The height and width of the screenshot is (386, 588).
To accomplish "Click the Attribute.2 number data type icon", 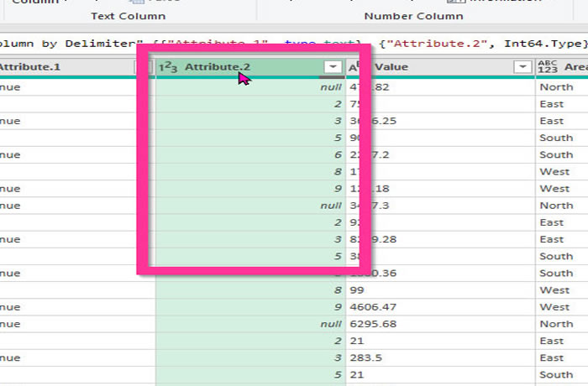I will click(x=168, y=67).
